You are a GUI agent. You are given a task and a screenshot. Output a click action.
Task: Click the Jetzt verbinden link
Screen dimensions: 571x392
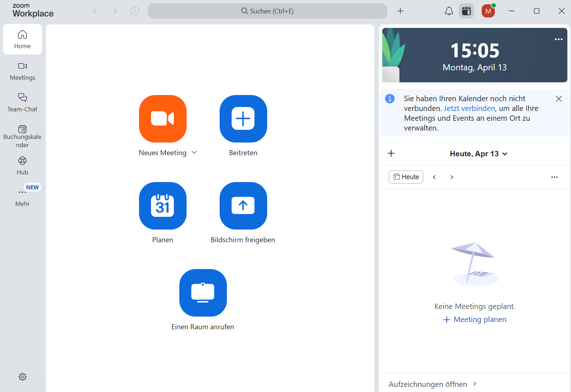[x=469, y=108]
